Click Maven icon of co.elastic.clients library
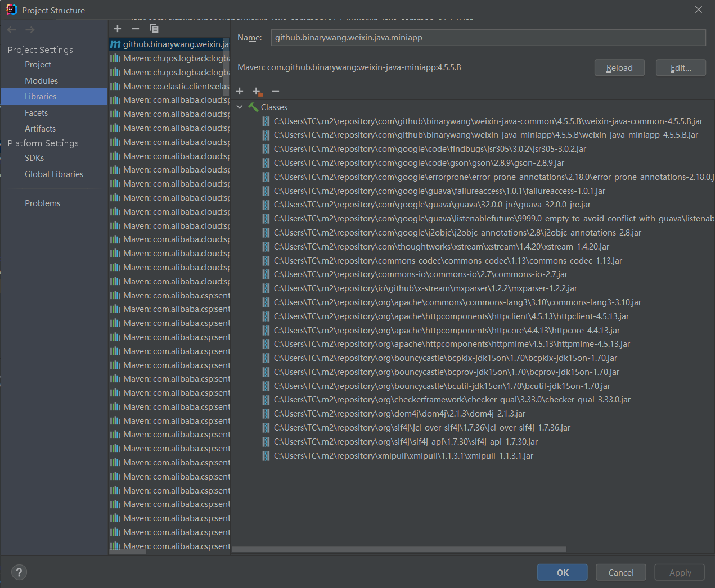Image resolution: width=715 pixels, height=588 pixels. 115,86
